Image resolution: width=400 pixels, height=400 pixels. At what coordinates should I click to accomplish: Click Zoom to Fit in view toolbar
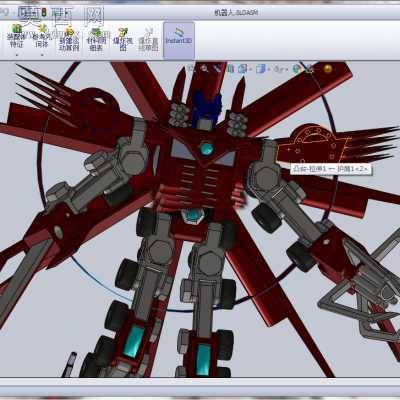[x=191, y=69]
